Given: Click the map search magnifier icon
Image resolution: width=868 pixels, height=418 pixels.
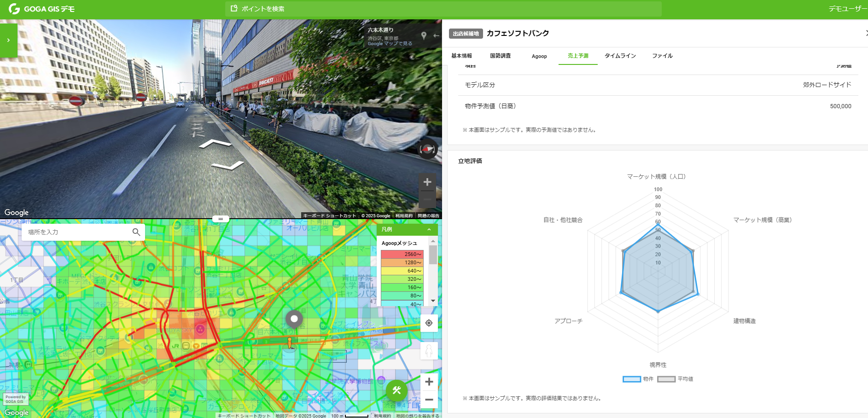Looking at the screenshot, I should 136,232.
